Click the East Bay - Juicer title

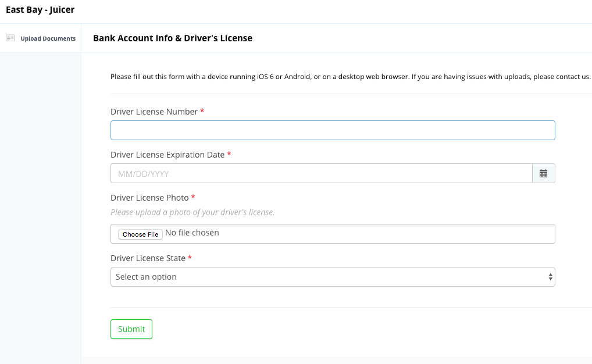click(40, 10)
